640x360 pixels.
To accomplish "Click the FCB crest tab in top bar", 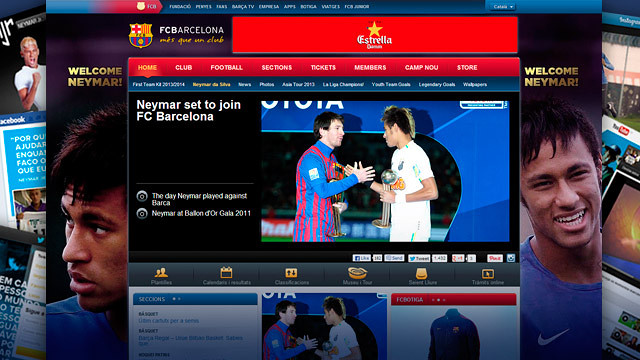I will pos(147,7).
